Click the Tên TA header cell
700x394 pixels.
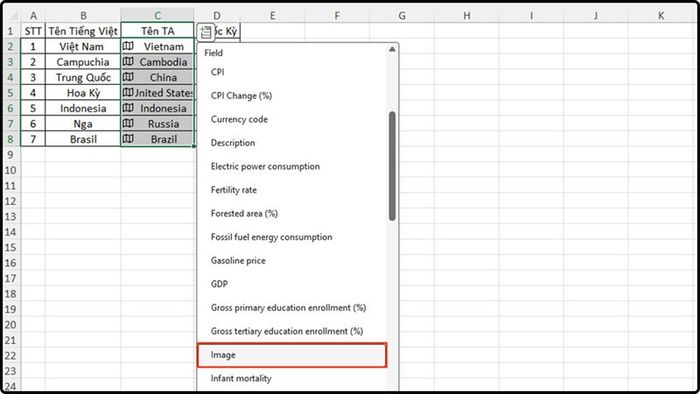[158, 31]
